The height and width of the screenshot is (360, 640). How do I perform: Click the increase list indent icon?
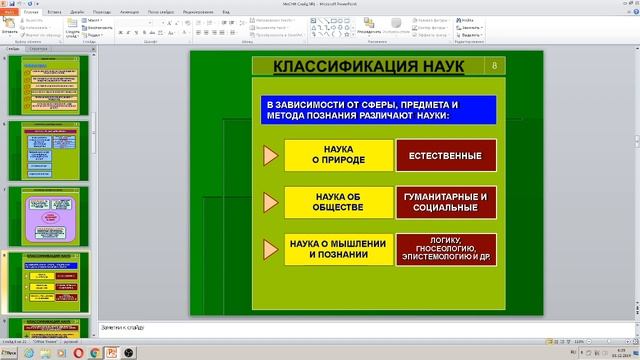click(232, 23)
